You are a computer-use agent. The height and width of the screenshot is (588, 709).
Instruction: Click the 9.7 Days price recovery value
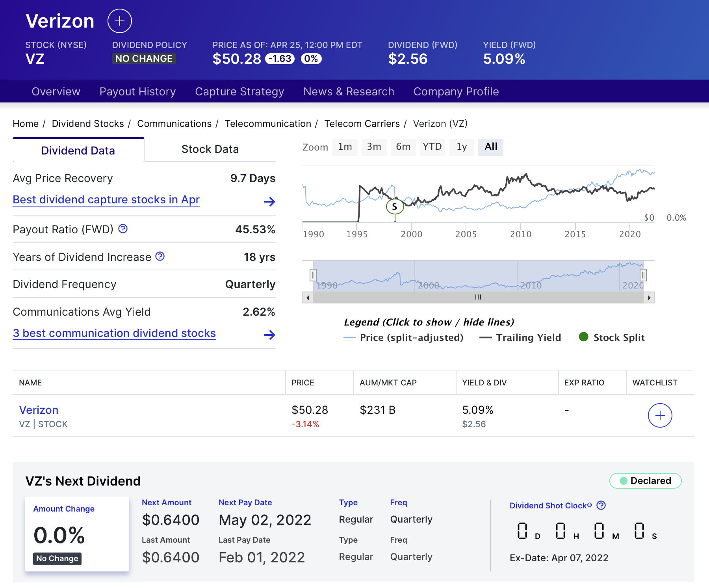click(253, 178)
